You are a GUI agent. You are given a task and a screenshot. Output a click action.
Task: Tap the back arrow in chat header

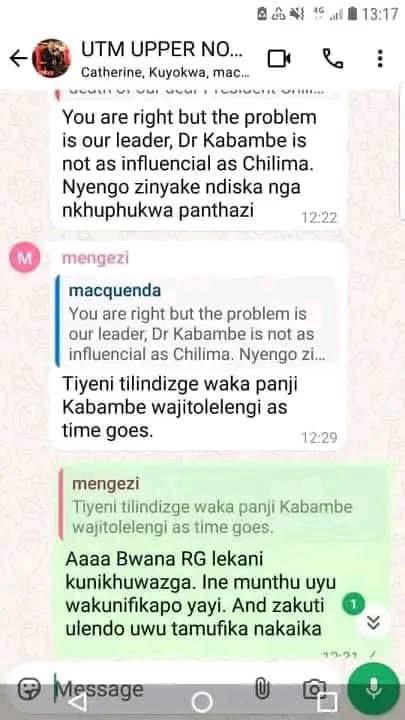(x=18, y=58)
